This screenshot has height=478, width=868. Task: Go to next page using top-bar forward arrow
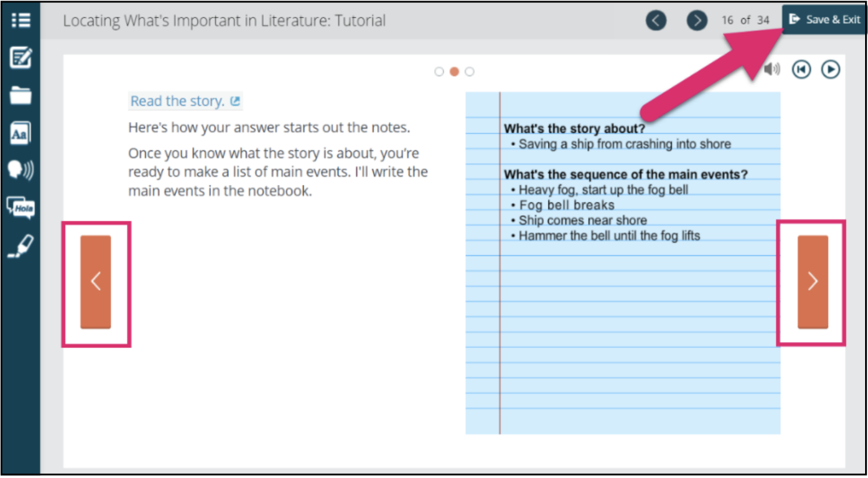click(x=697, y=20)
